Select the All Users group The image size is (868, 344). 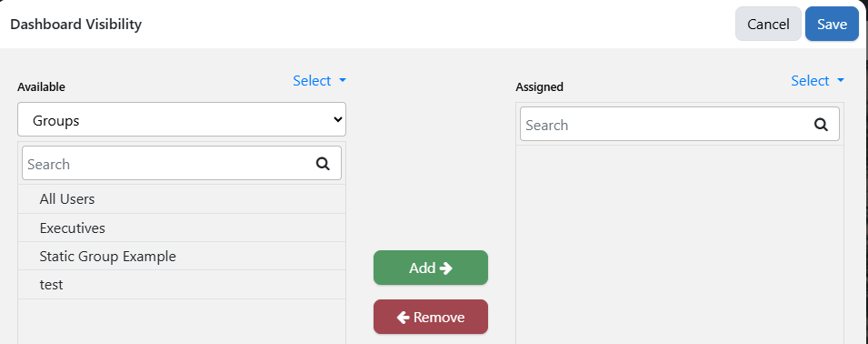[182, 199]
